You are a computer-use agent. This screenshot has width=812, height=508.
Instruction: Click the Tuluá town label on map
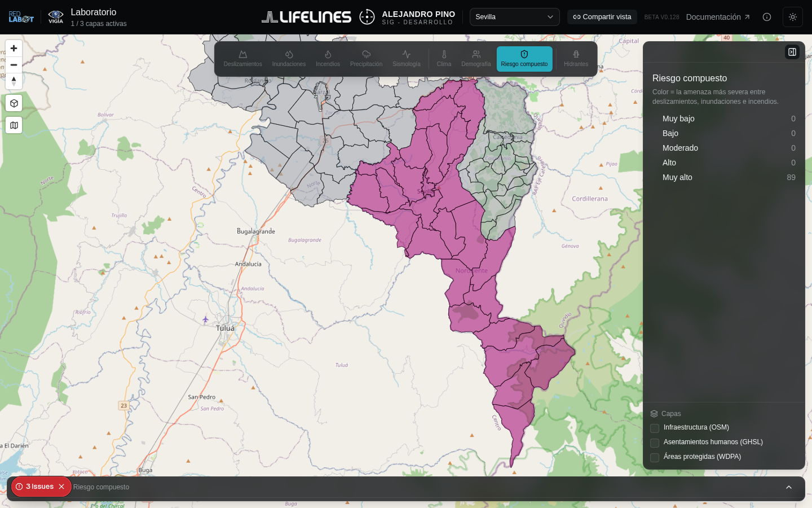(x=225, y=328)
